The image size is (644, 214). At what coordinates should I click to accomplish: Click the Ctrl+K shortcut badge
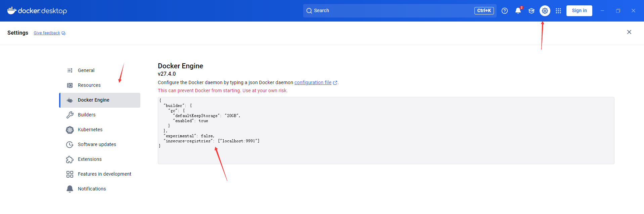coord(484,11)
